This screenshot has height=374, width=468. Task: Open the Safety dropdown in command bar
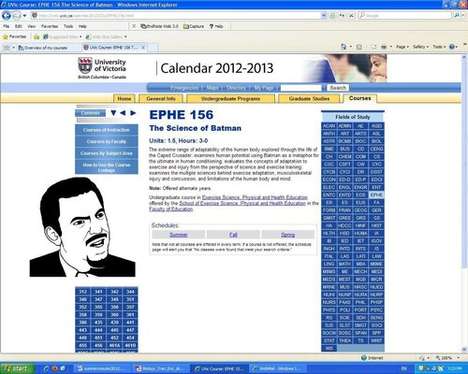pos(420,47)
